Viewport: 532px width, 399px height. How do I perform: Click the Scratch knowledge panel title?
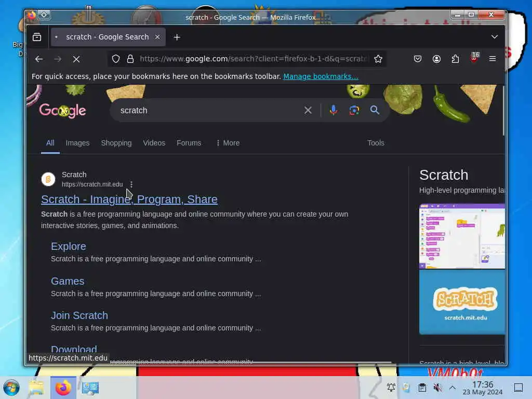[444, 175]
